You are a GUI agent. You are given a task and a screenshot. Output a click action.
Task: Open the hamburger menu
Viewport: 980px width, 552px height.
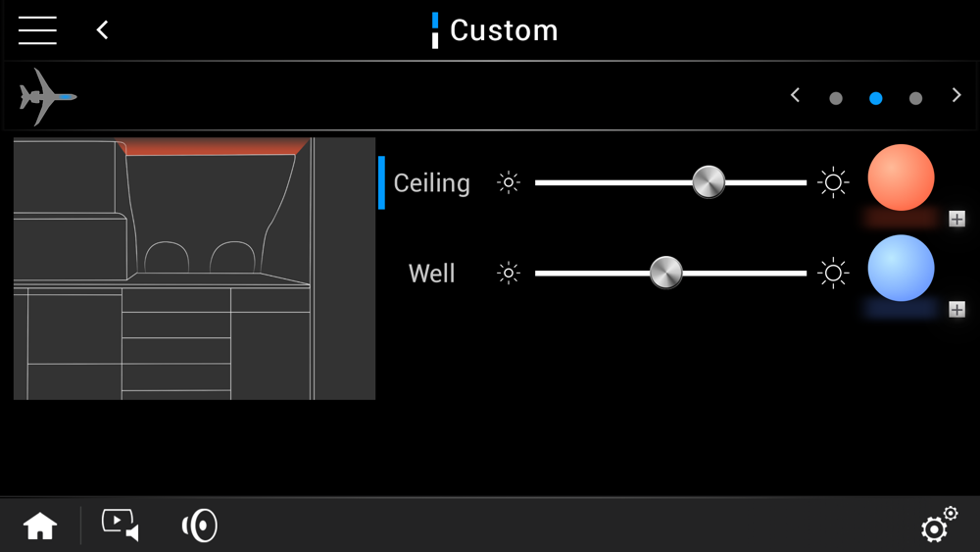coord(37,30)
